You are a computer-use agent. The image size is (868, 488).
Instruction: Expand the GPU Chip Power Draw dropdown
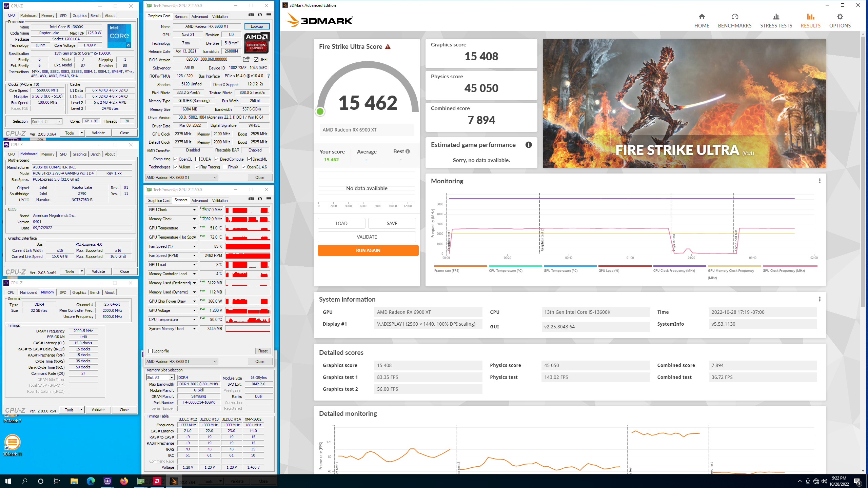click(194, 301)
